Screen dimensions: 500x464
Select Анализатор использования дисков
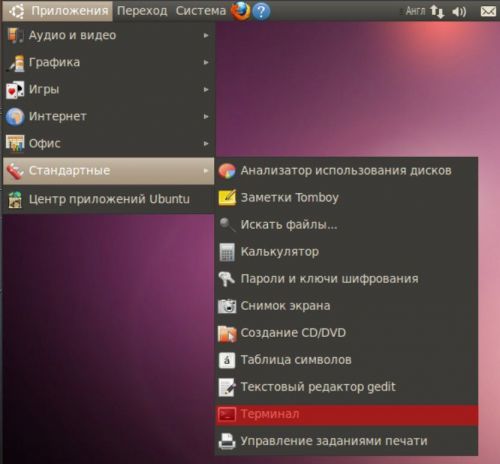pyautogui.click(x=346, y=171)
